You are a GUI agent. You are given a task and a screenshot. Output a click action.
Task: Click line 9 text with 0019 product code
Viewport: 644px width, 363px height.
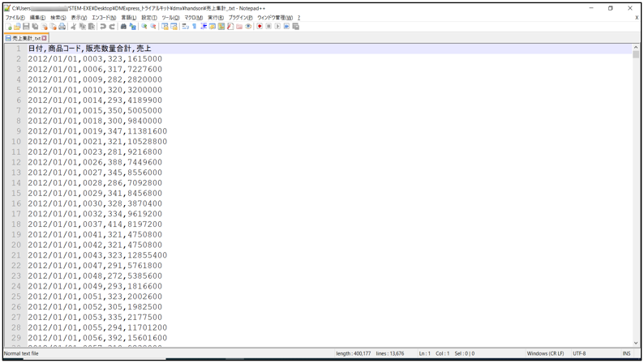97,131
